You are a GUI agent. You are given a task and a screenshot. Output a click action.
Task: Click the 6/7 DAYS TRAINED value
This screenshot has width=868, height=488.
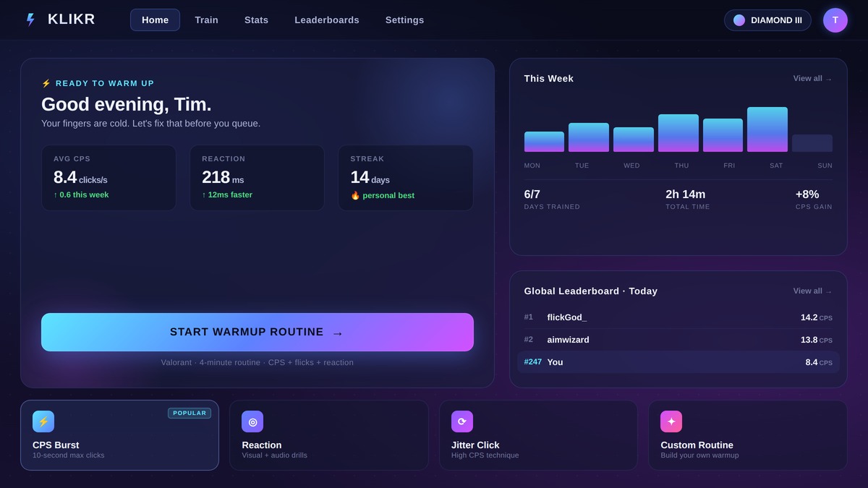click(532, 194)
